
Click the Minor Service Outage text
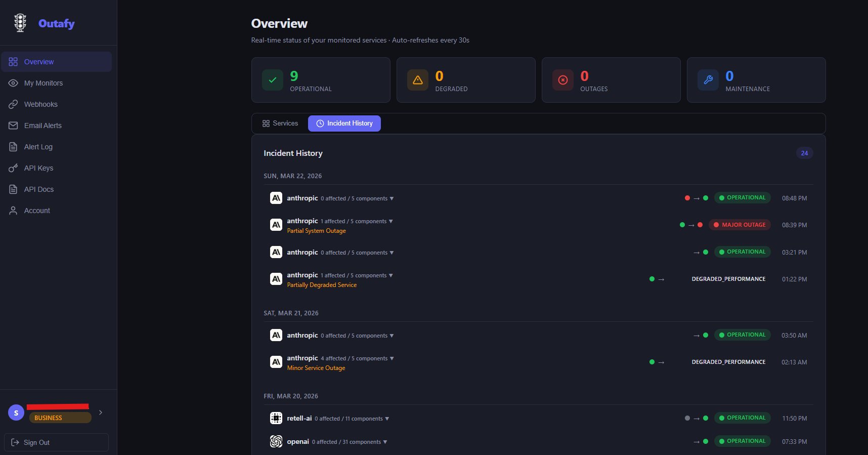[x=316, y=368]
